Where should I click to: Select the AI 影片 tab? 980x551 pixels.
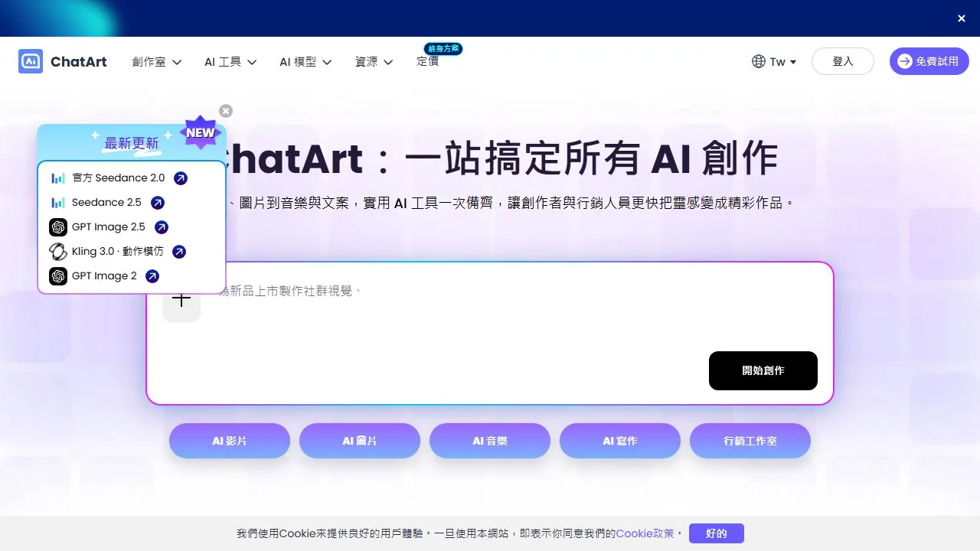[x=230, y=441]
